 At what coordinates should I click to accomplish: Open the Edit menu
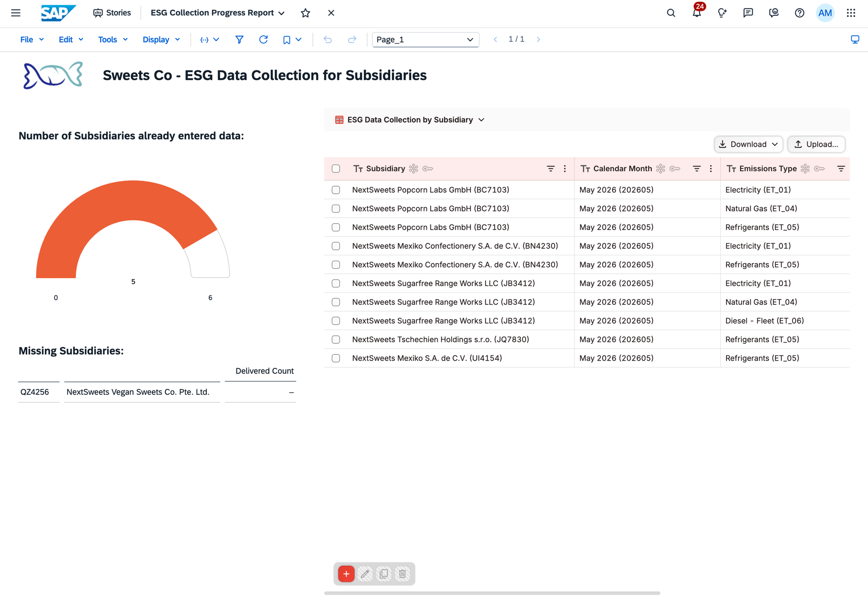(x=71, y=40)
